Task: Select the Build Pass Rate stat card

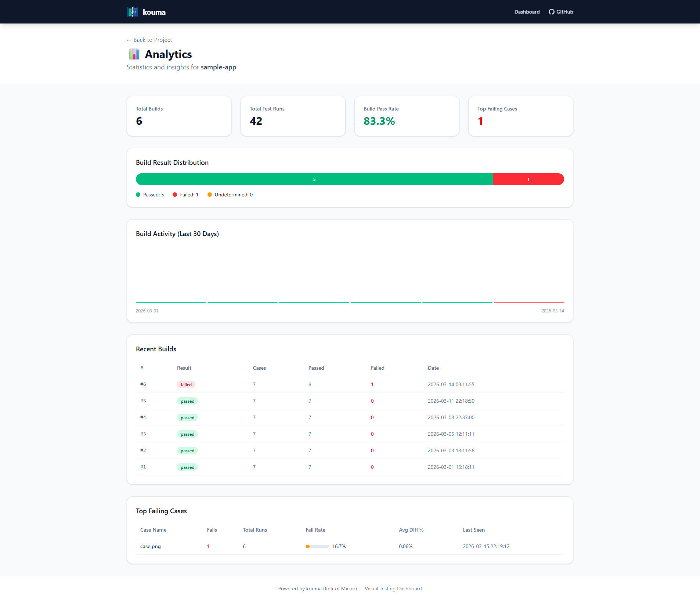Action: [407, 116]
